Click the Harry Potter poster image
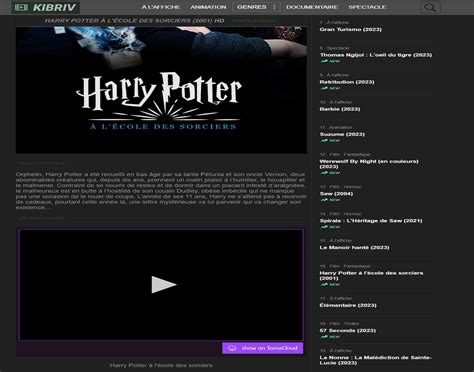The image size is (474, 372). click(x=161, y=90)
